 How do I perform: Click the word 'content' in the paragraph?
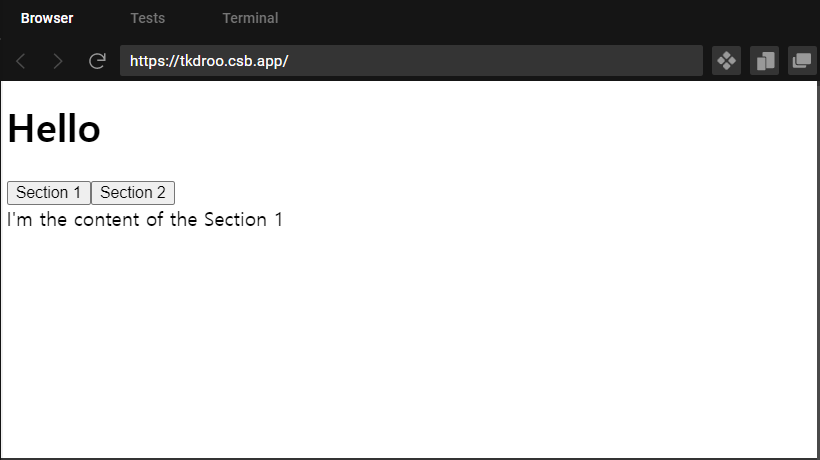pos(107,220)
